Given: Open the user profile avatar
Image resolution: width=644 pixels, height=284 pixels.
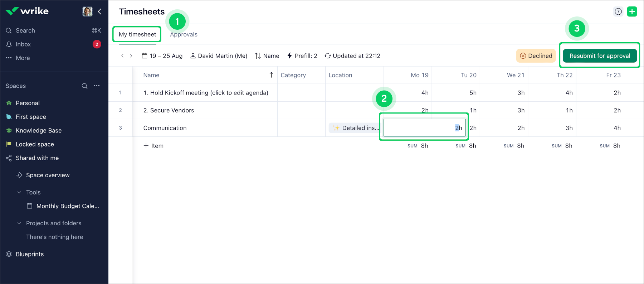Looking at the screenshot, I should click(87, 11).
